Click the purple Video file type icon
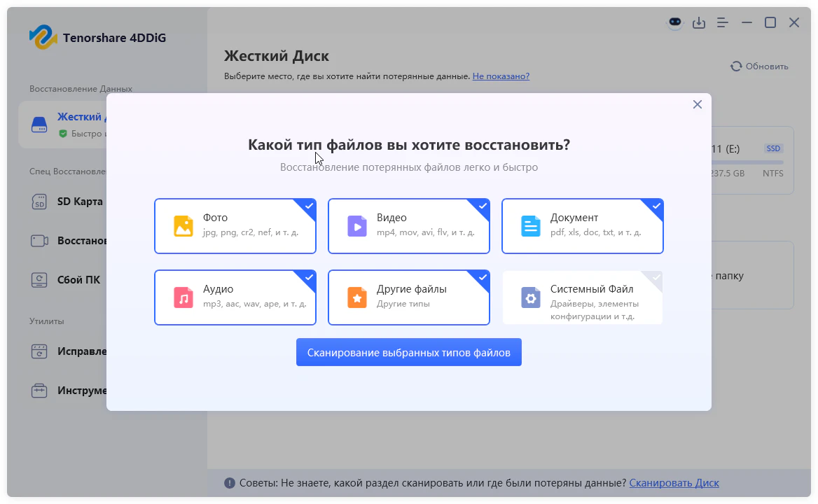818x504 pixels. tap(357, 226)
